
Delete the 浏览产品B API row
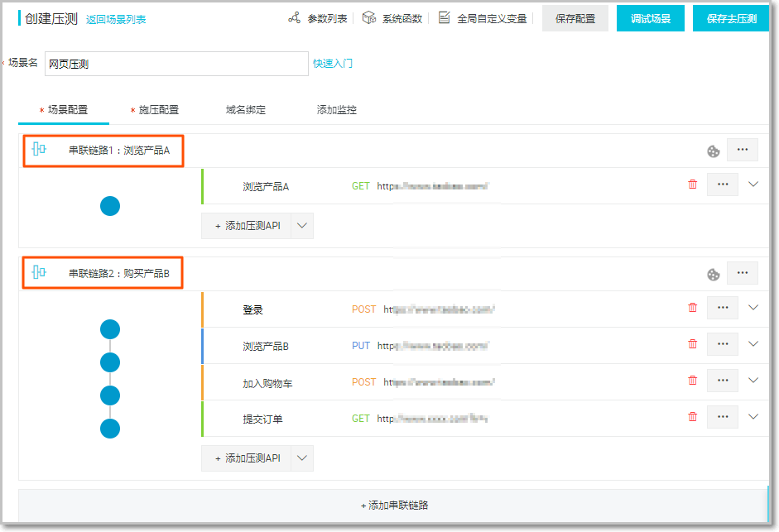point(693,343)
